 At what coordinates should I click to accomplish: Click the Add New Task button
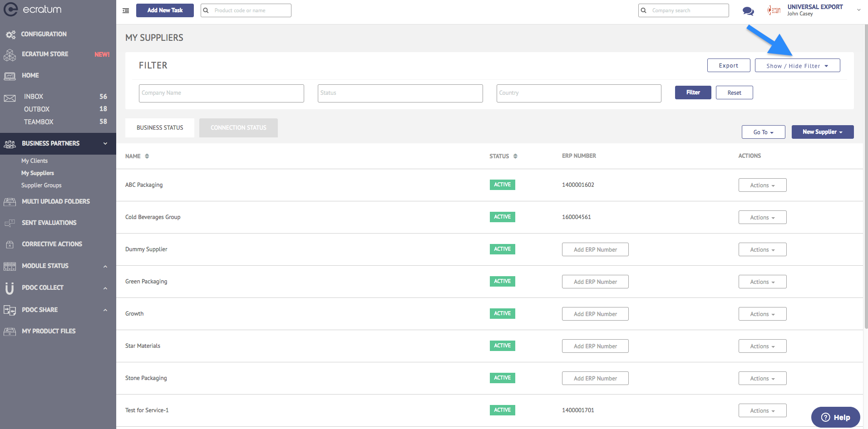[x=165, y=10]
